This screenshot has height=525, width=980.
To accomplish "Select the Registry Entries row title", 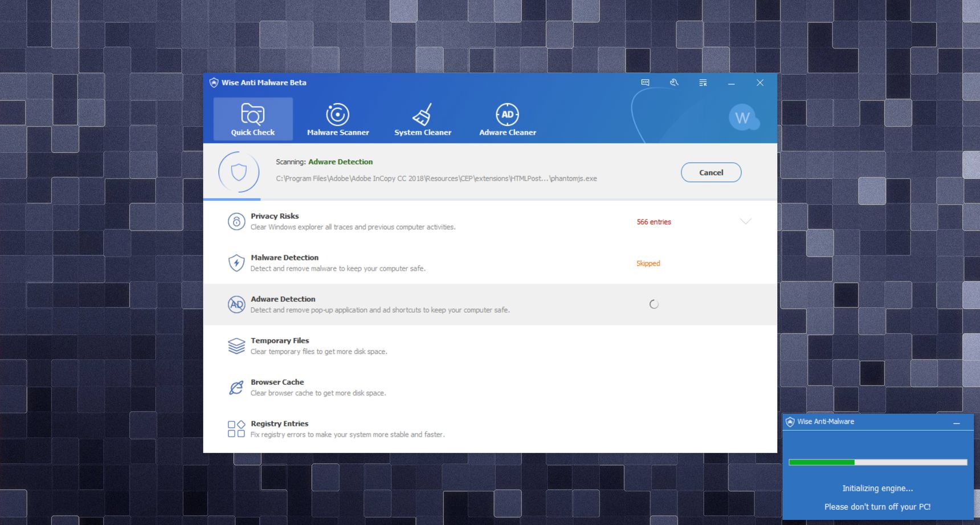I will coord(279,424).
